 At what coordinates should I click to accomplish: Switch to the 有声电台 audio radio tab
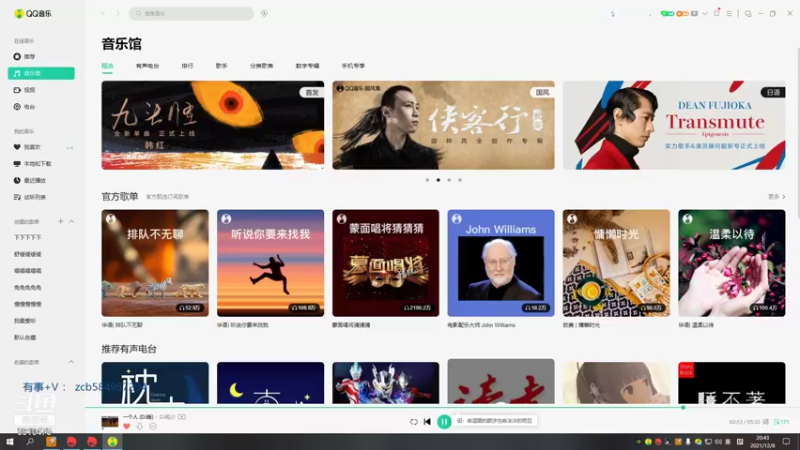[147, 66]
